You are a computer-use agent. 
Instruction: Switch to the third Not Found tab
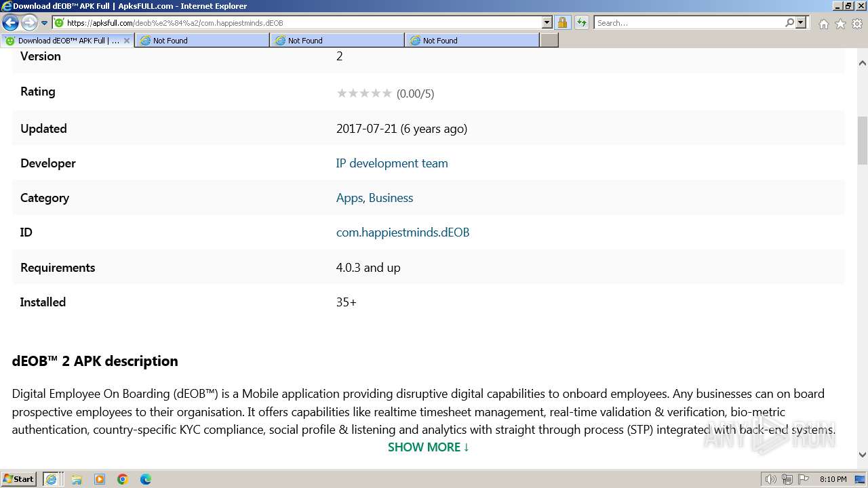click(472, 41)
